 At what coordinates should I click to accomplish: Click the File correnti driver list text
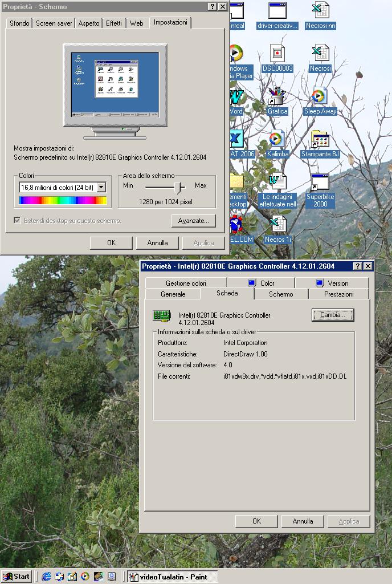(x=285, y=376)
